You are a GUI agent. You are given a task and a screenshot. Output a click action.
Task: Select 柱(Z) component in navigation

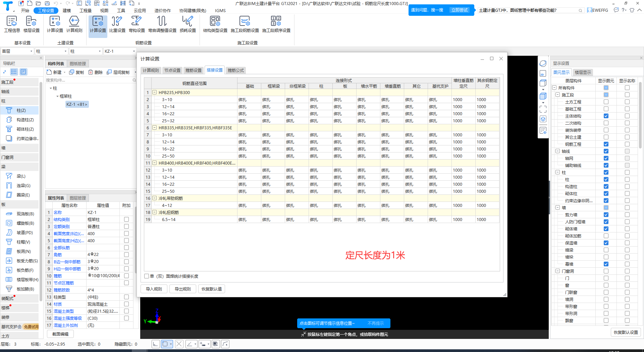[x=20, y=110]
